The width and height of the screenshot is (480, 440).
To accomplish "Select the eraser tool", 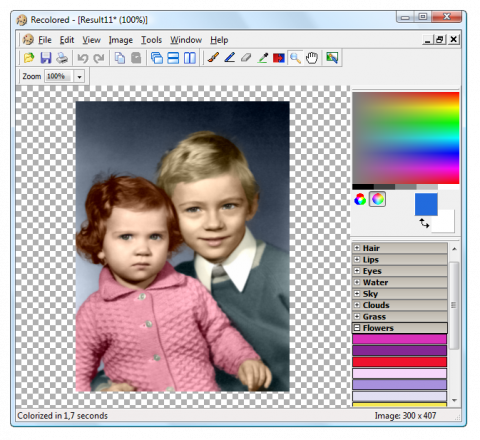I will coord(246,58).
